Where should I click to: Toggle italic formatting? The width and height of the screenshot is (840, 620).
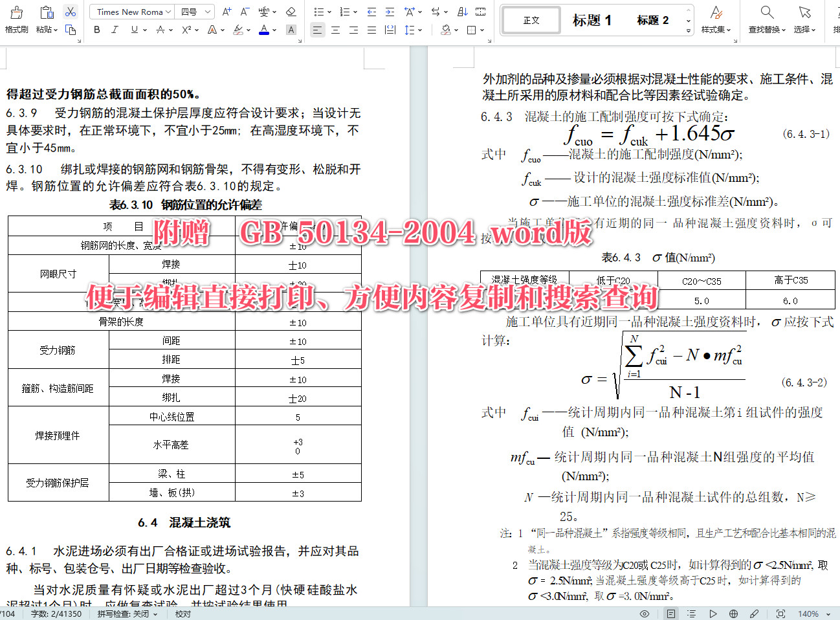(x=114, y=30)
